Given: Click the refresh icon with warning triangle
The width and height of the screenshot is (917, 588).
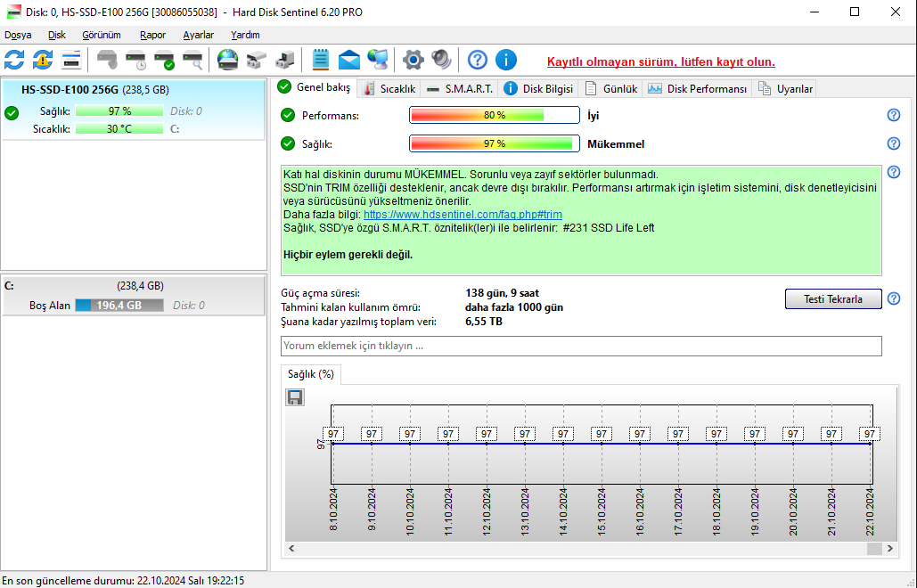Looking at the screenshot, I should [43, 60].
